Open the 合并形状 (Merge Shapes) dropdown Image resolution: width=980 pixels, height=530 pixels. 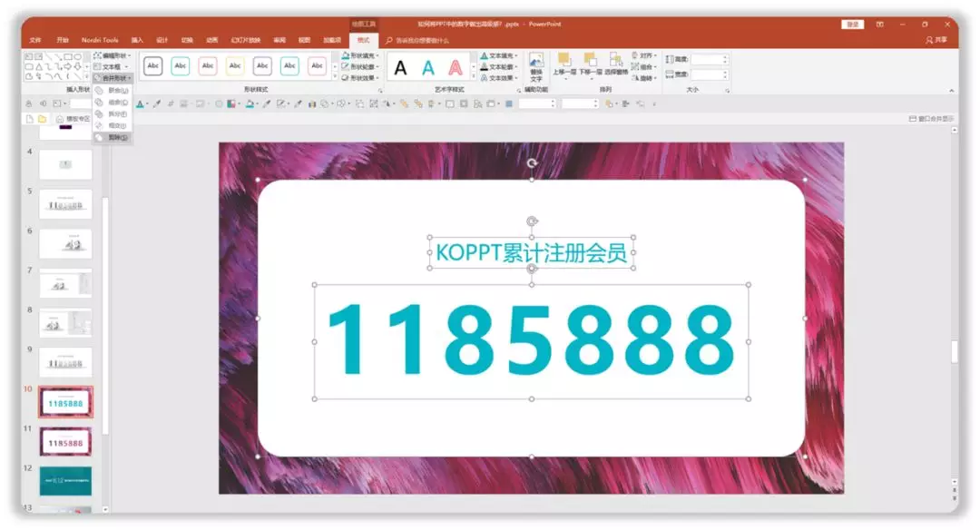(x=113, y=78)
